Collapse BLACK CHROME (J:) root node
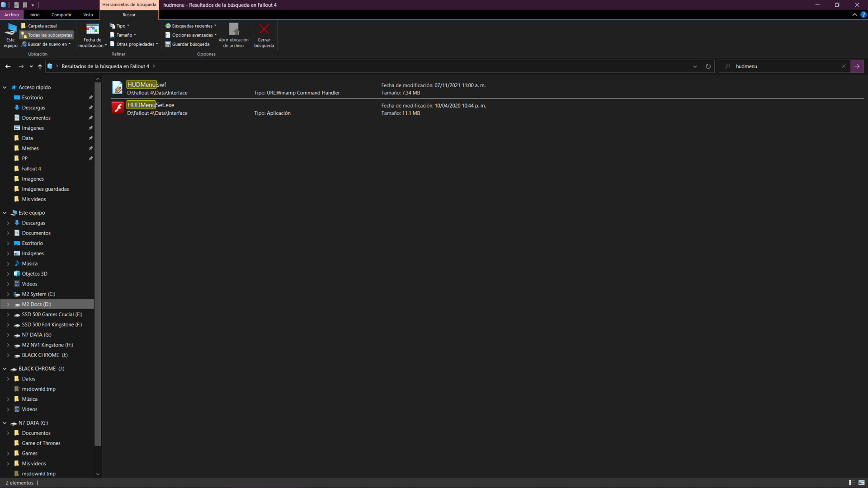This screenshot has width=868, height=488. coord(5,369)
